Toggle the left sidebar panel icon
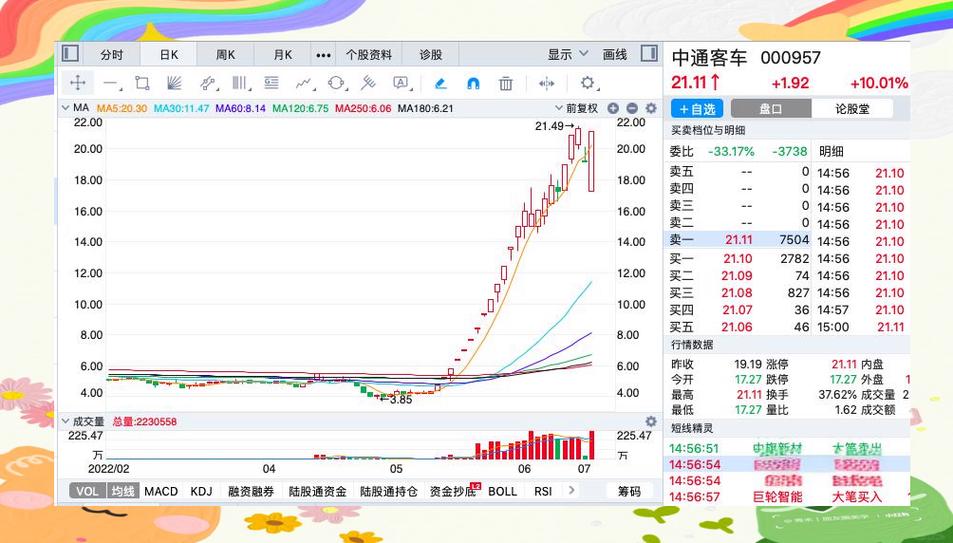The width and height of the screenshot is (953, 543). (x=70, y=54)
